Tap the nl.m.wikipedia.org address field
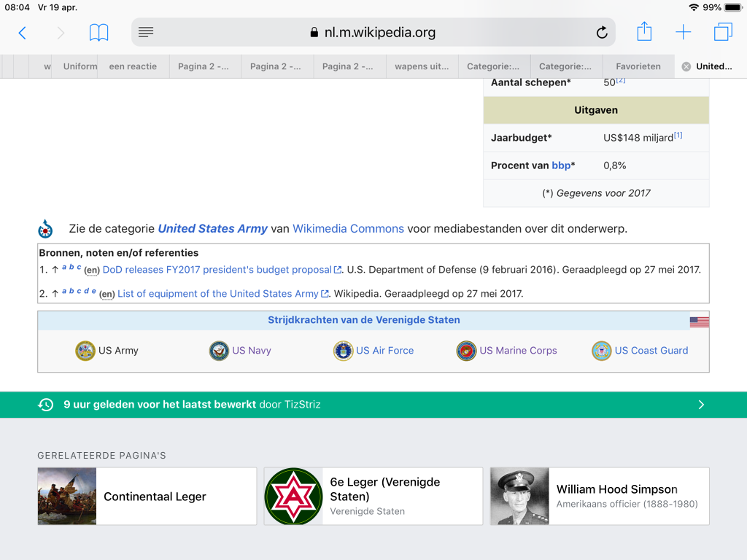747x560 pixels. [372, 33]
